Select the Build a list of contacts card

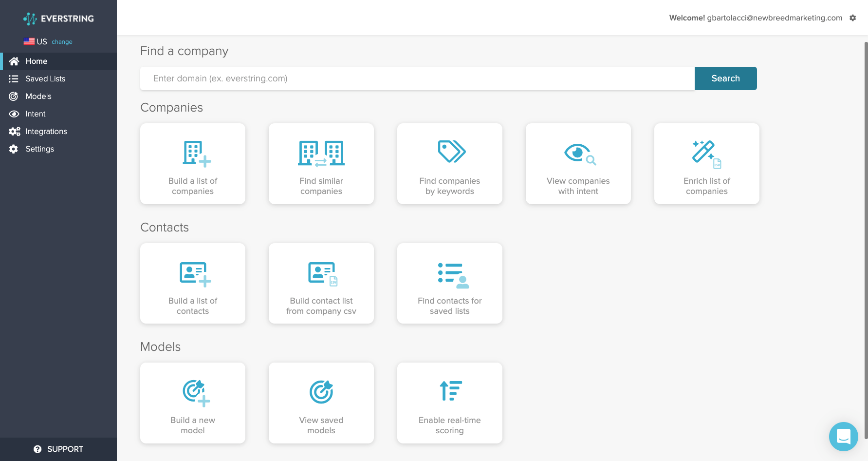(x=193, y=284)
